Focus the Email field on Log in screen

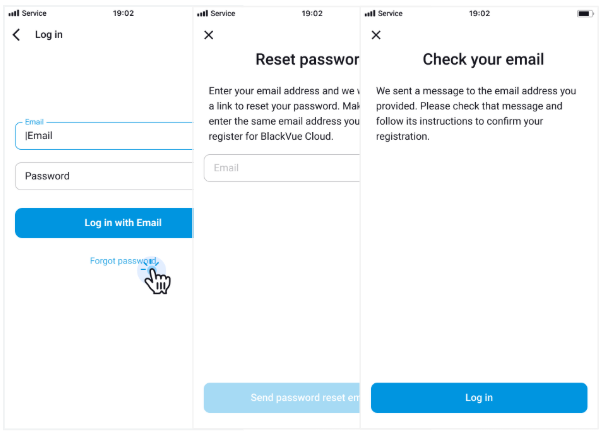[105, 136]
